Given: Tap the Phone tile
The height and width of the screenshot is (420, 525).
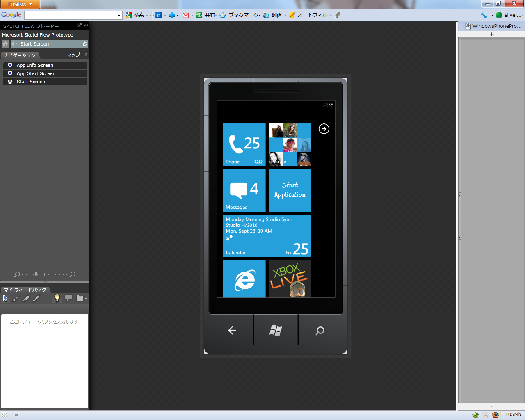Looking at the screenshot, I should pyautogui.click(x=244, y=145).
